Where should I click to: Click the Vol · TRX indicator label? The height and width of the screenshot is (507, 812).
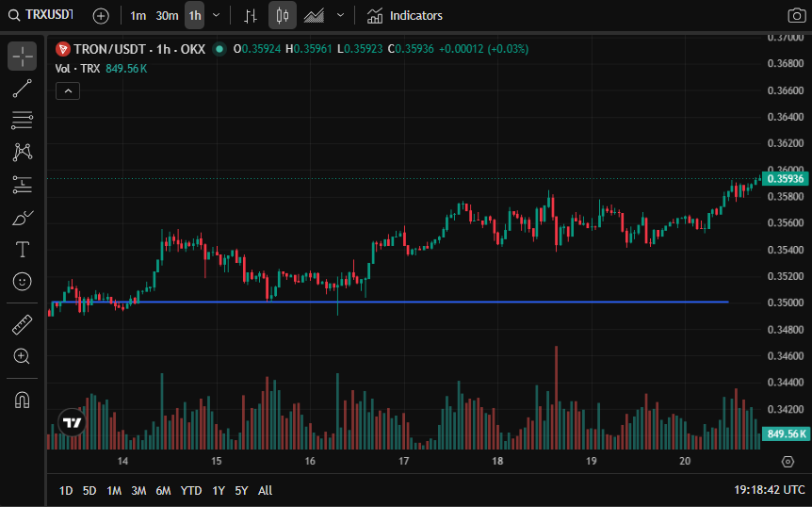[77, 69]
